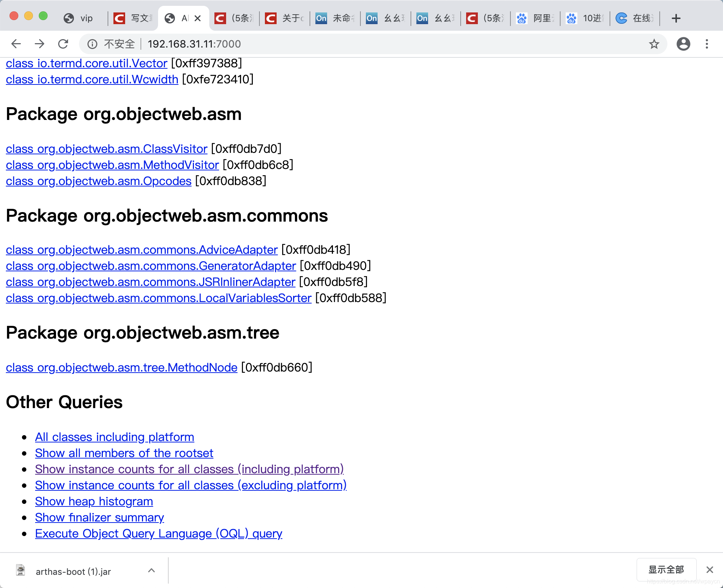The height and width of the screenshot is (588, 723).
Task: Switch to the 在线 tab
Action: pos(635,18)
